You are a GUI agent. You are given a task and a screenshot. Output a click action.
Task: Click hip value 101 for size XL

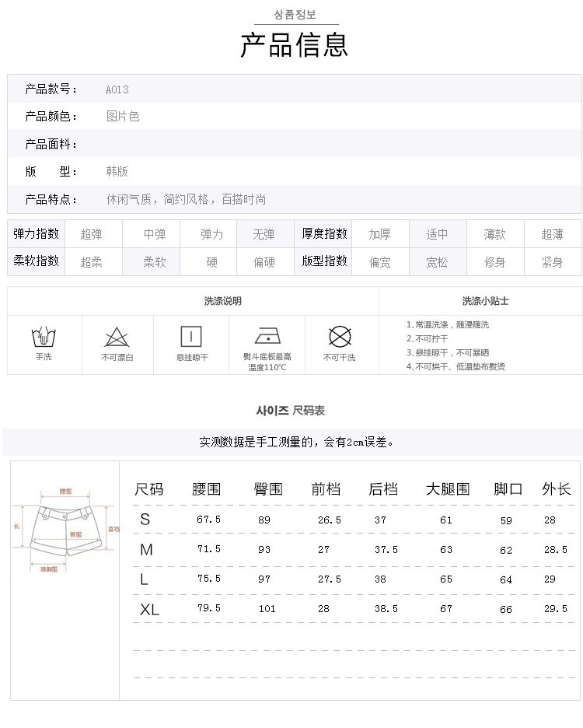click(x=267, y=609)
